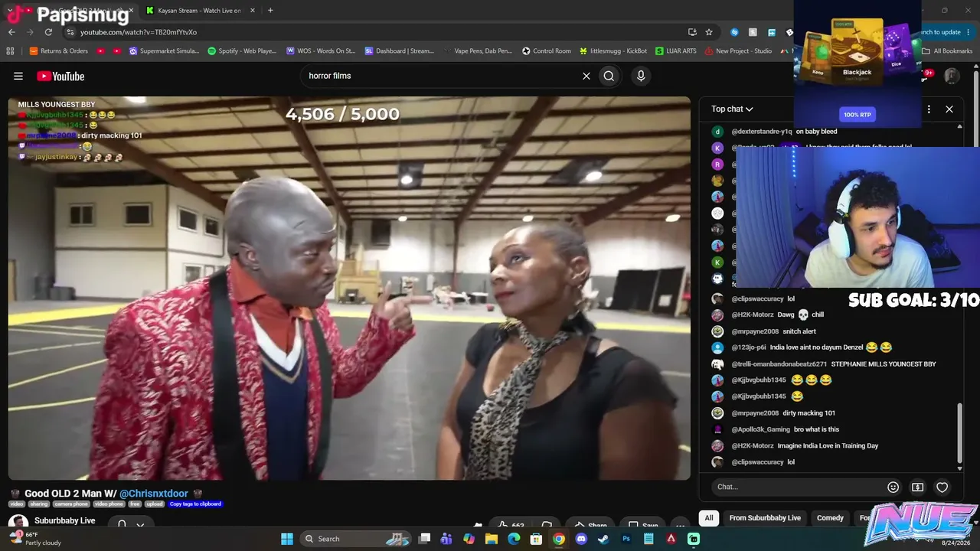
Task: Select the 'All' filter chip
Action: (709, 518)
